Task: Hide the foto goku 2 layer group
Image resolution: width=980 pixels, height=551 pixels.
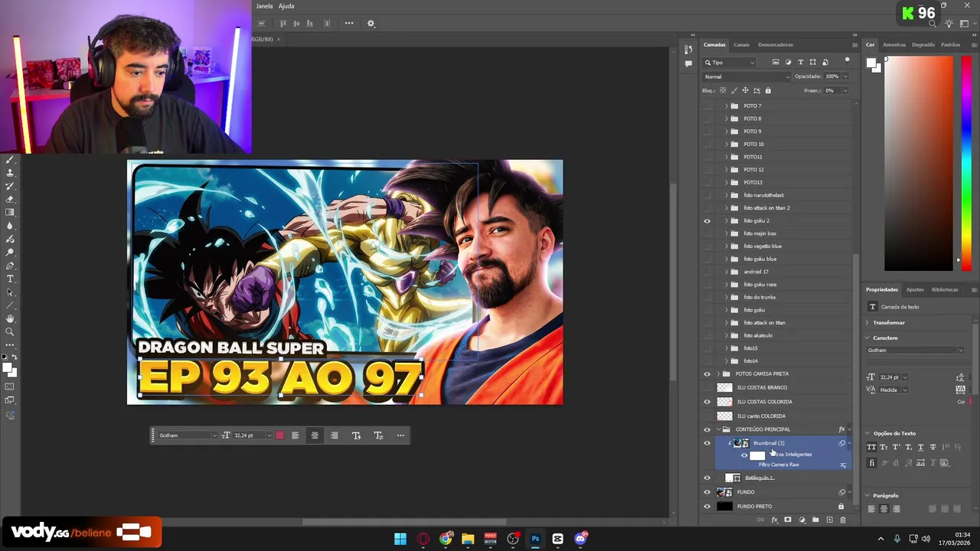Action: pyautogui.click(x=707, y=221)
